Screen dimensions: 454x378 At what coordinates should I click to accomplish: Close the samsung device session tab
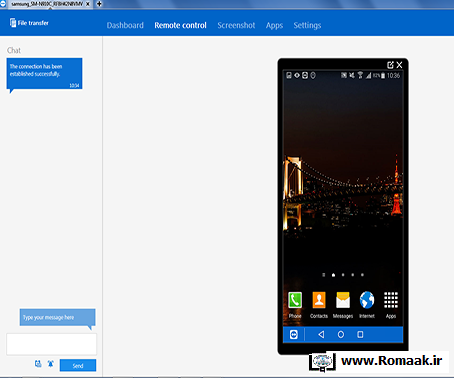(88, 4)
